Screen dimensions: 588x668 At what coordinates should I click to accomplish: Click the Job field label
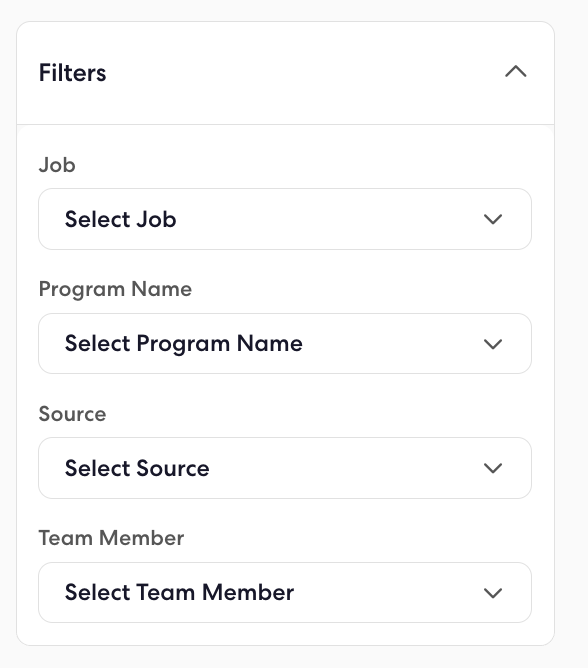pyautogui.click(x=57, y=165)
